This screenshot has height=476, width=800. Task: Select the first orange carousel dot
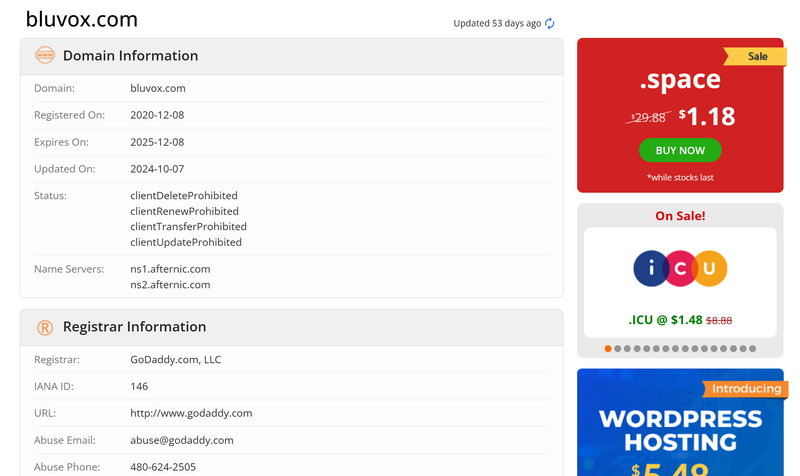coord(608,348)
